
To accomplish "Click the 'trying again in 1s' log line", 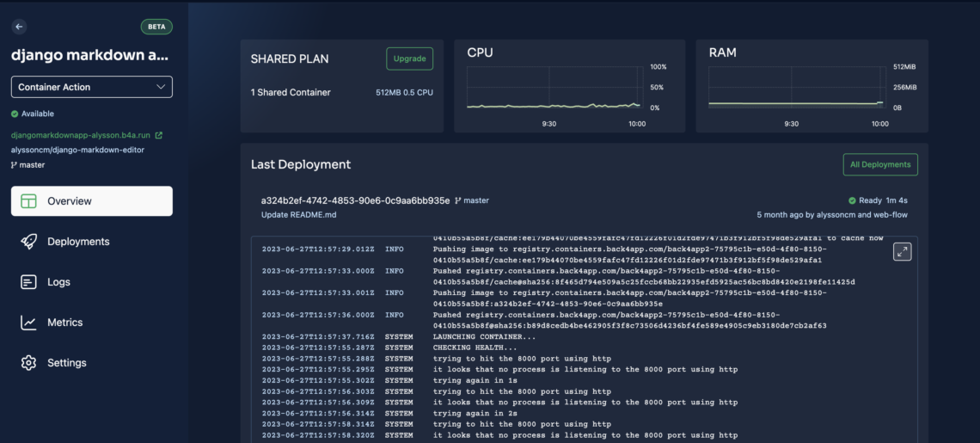I will click(477, 380).
